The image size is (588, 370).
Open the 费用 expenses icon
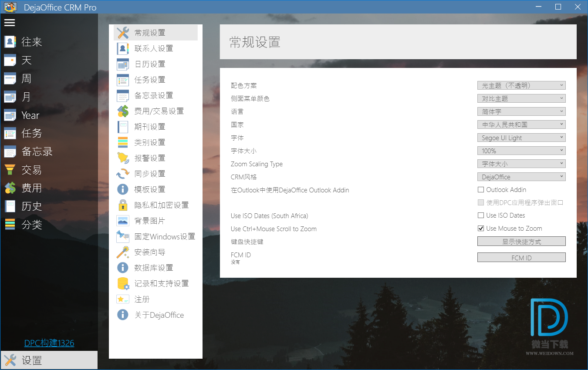10,188
